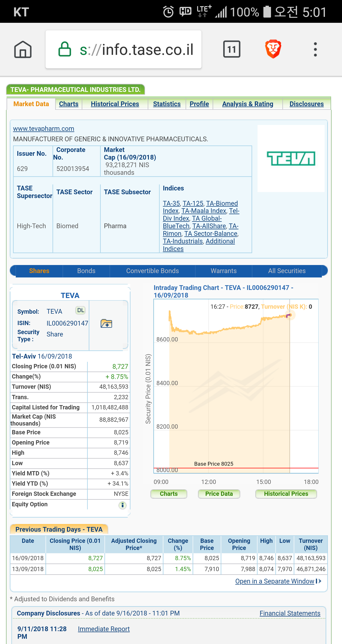The height and width of the screenshot is (644, 342).
Task: Click the Closing Price value 8,727
Action: tap(120, 366)
